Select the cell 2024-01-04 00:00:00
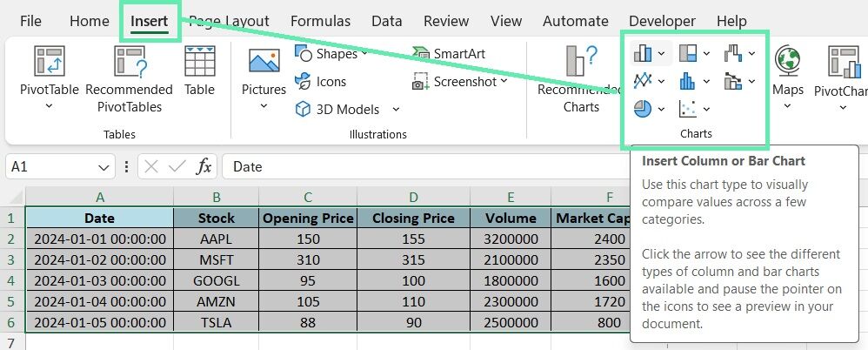The image size is (868, 350). click(100, 302)
